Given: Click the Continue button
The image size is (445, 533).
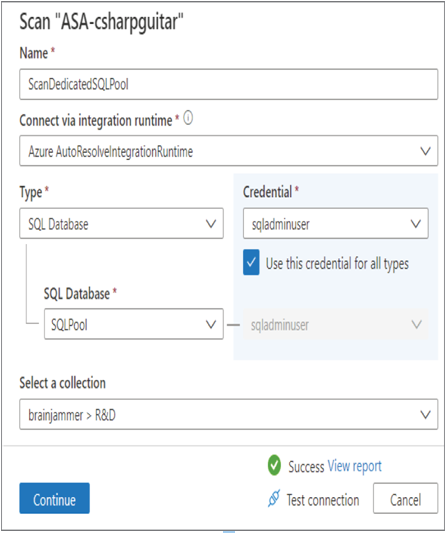Looking at the screenshot, I should pos(54,498).
